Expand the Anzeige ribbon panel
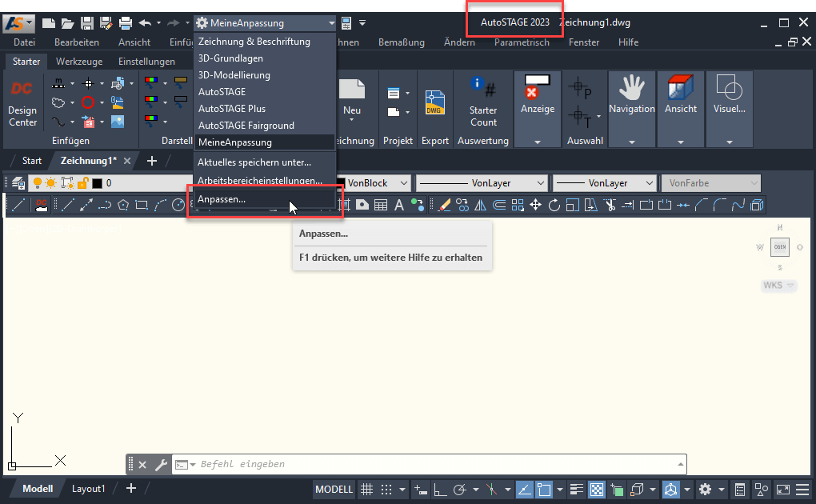 (538, 142)
